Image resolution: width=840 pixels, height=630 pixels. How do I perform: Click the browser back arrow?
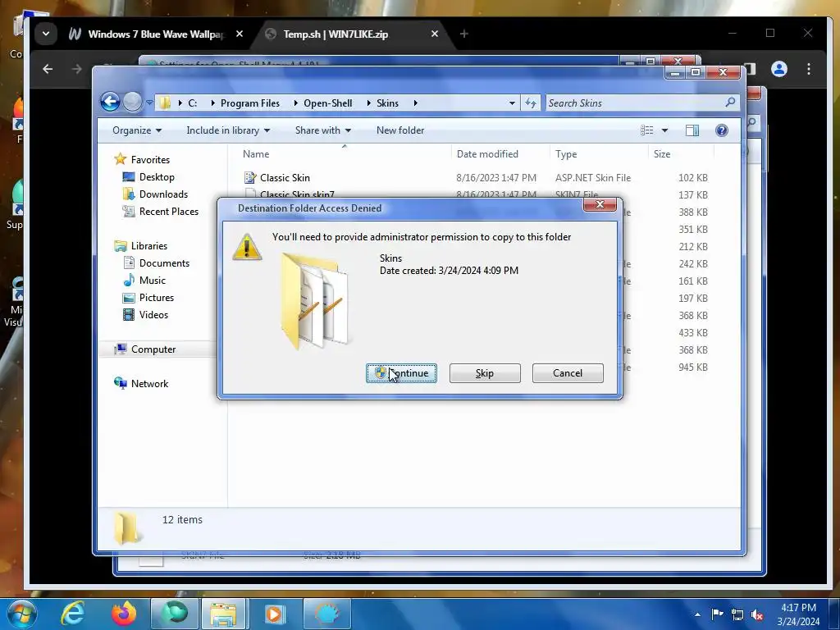coord(48,69)
